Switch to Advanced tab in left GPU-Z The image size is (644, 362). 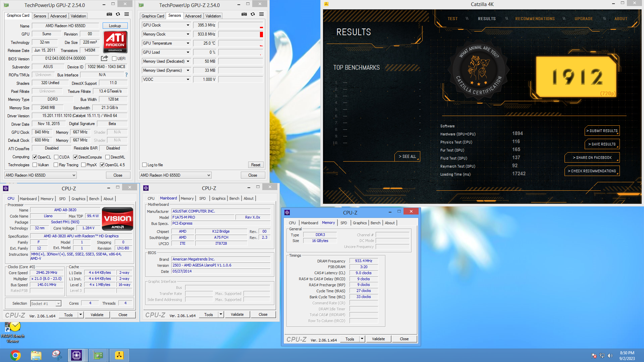pos(58,16)
